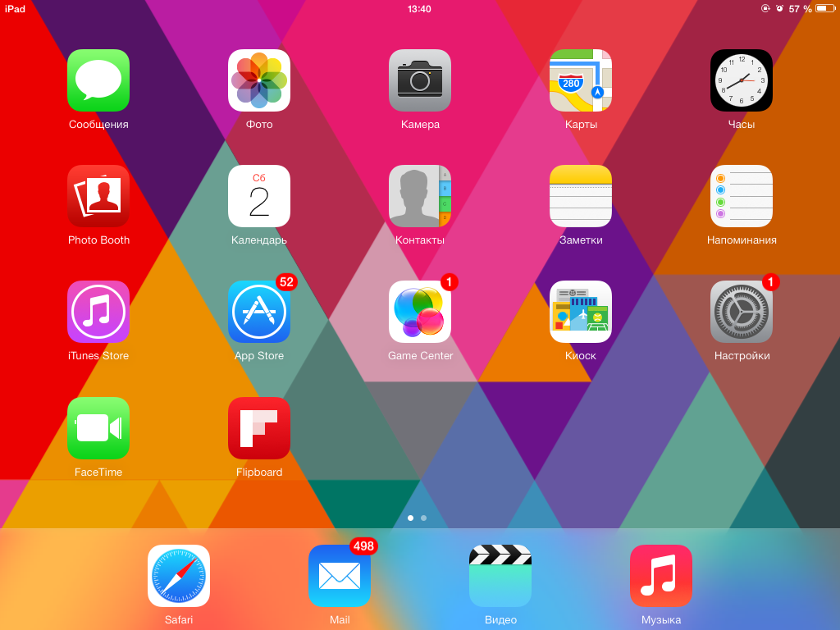
Task: Start the FaceTime app
Action: tap(98, 428)
